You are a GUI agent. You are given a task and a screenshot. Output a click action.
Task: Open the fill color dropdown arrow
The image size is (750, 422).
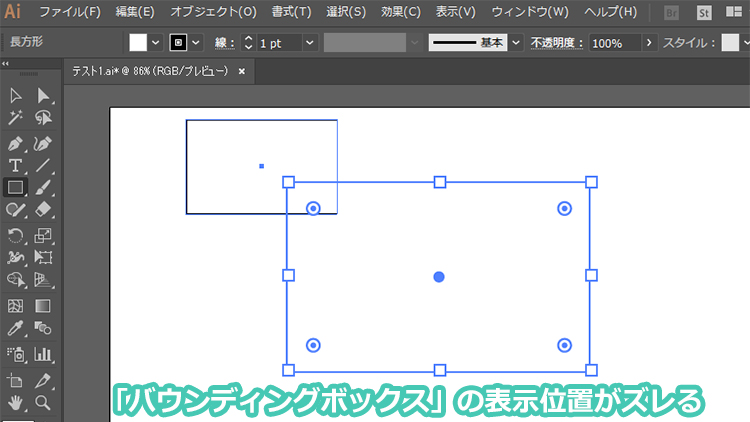pos(156,44)
